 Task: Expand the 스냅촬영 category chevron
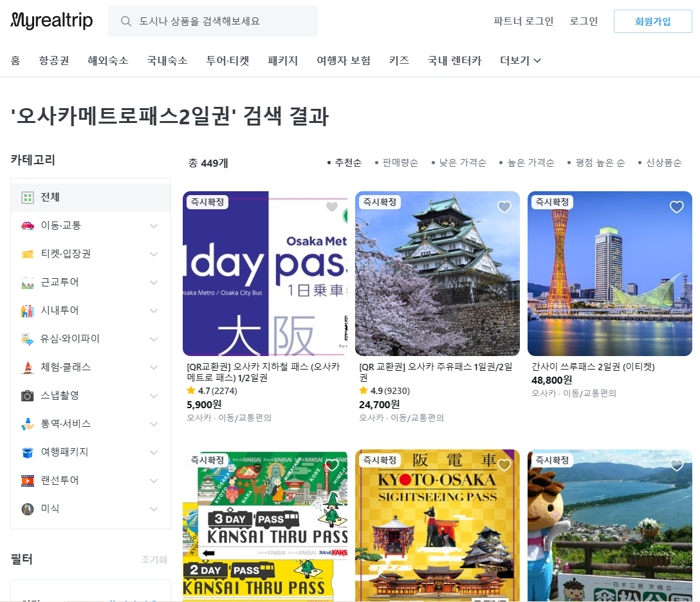point(154,396)
